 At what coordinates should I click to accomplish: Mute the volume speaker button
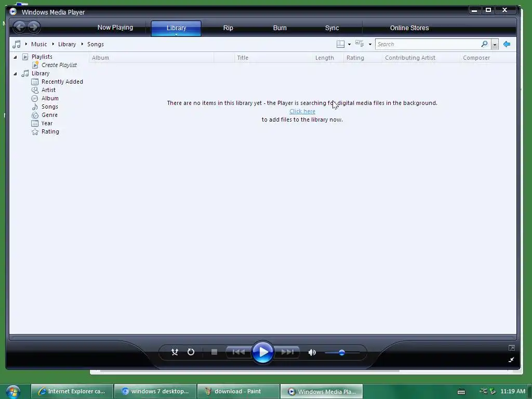(312, 353)
